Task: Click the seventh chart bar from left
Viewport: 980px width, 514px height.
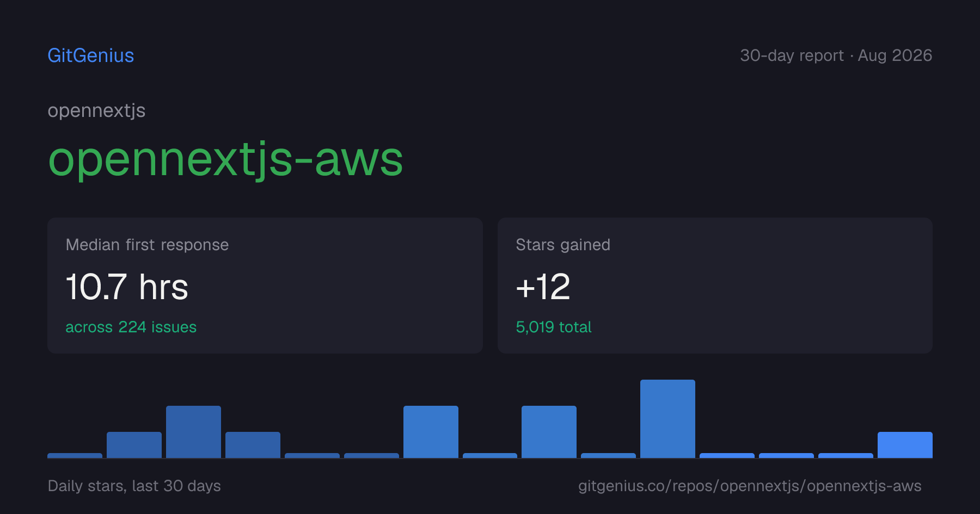Action: 431,432
